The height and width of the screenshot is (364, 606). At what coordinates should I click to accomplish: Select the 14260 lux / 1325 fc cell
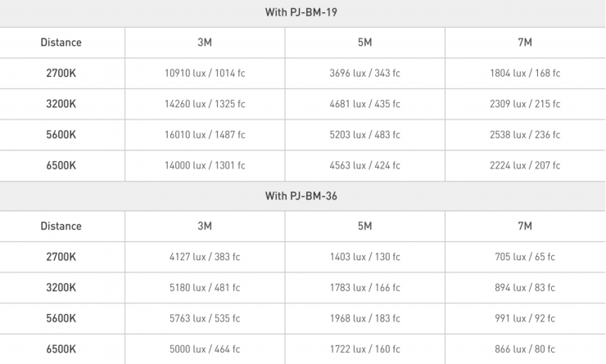pos(205,104)
